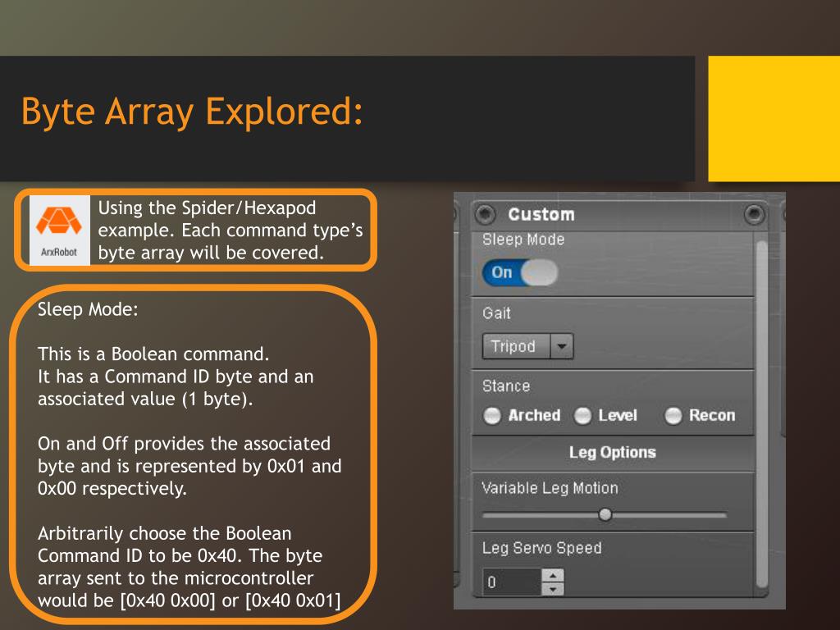
Task: Click the 'This is a Boolean command.' line
Action: pyautogui.click(x=153, y=354)
